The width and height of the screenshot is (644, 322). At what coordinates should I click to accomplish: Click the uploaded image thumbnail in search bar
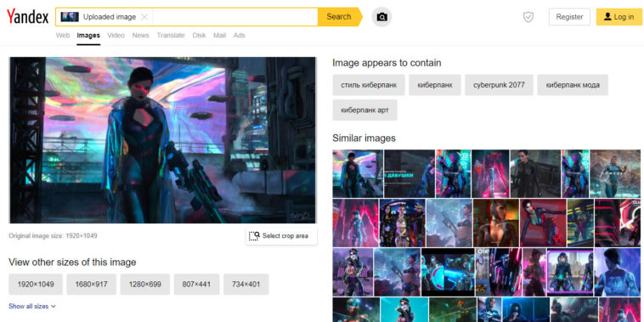tap(70, 17)
